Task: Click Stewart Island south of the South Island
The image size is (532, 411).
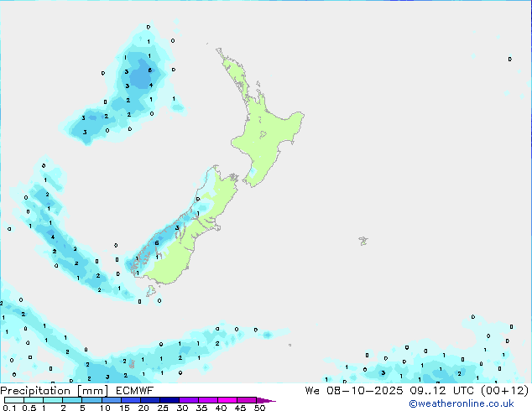Action: click(x=151, y=290)
